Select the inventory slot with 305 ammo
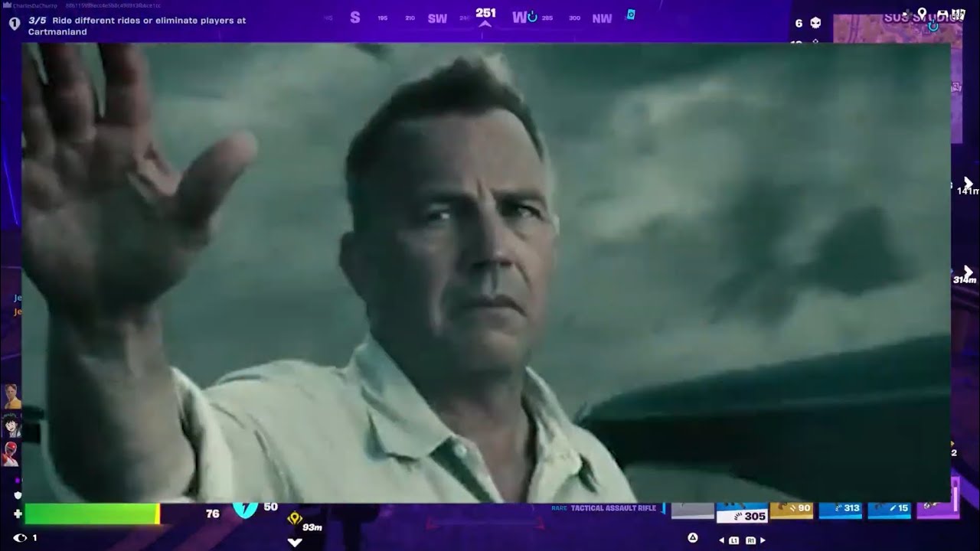Screen dimensions: 980x551 (742, 513)
